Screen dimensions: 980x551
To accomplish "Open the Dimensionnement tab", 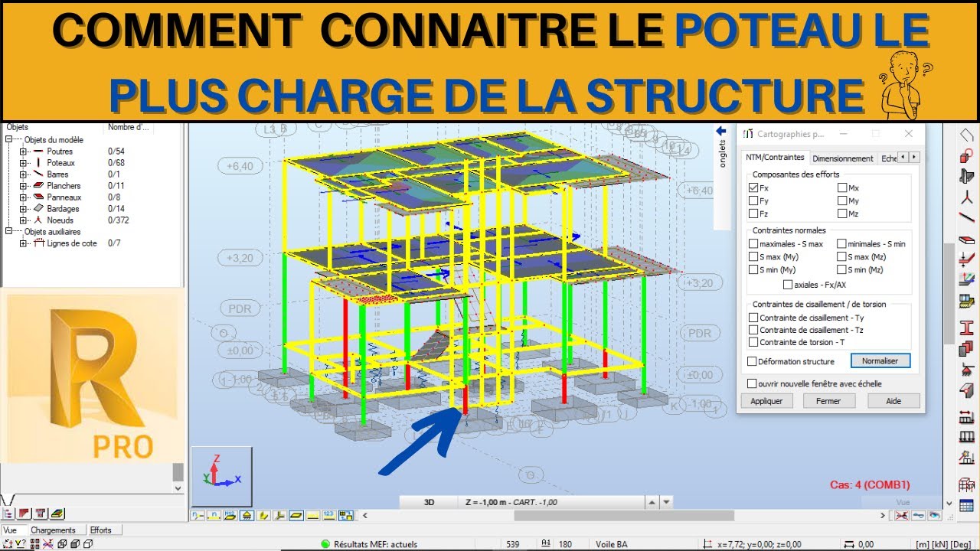I will [843, 158].
